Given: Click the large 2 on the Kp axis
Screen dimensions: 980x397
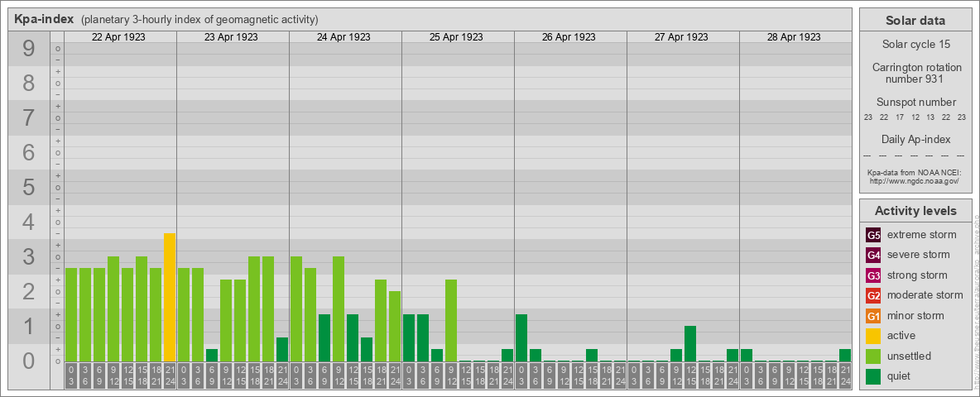Looking at the screenshot, I should (x=28, y=291).
